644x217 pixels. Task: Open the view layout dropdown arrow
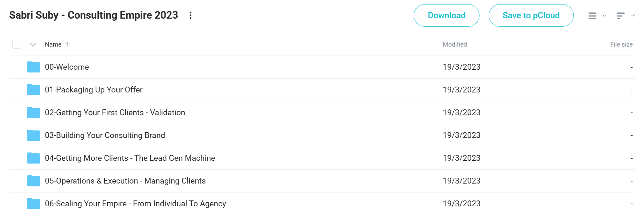[x=604, y=16]
